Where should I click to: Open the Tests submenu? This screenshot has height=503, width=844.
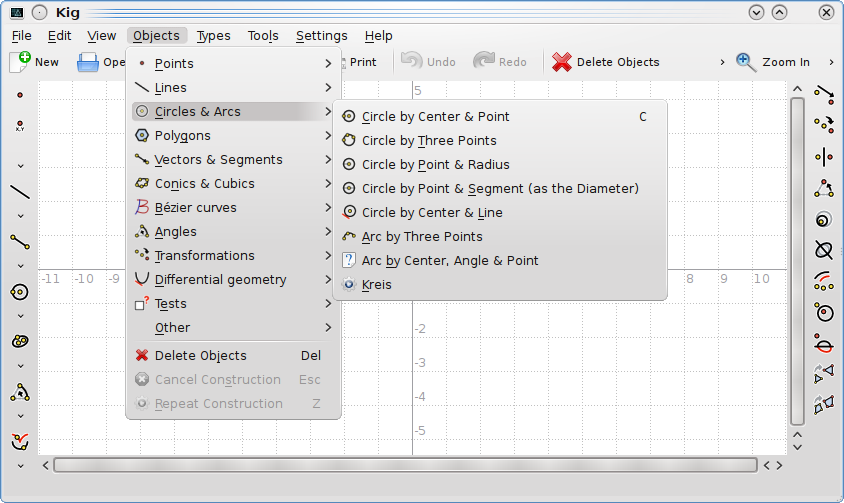233,304
